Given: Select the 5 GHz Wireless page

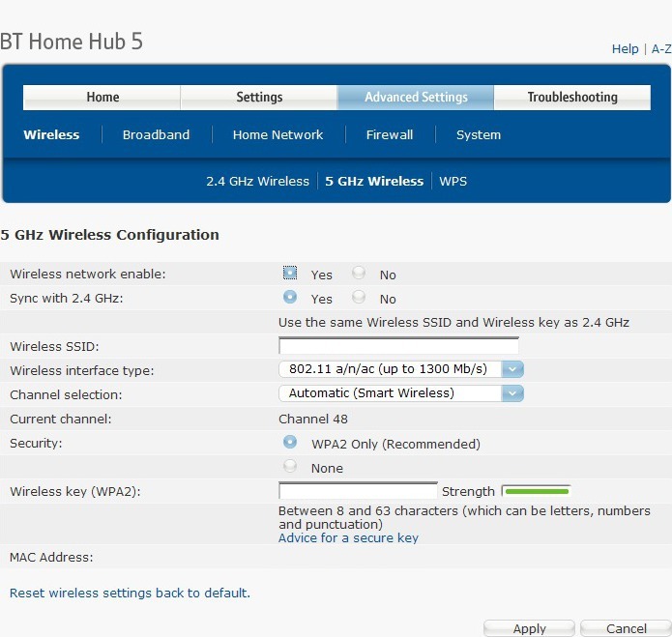Looking at the screenshot, I should [374, 181].
